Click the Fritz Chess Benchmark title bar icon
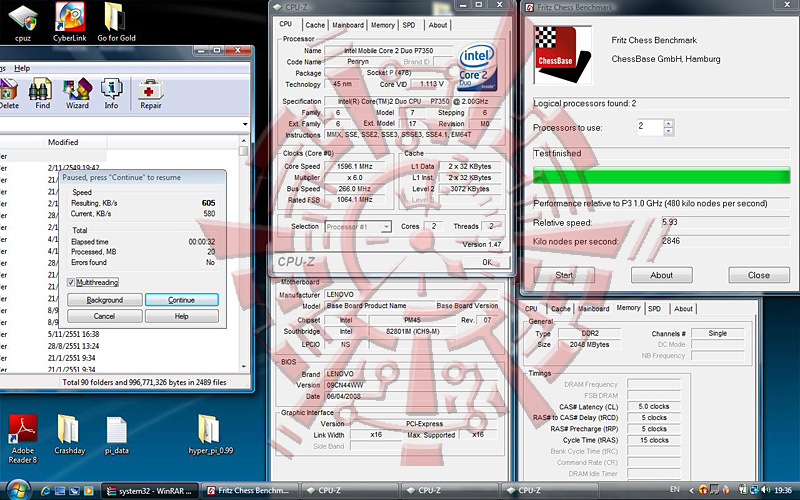800x500 pixels. point(529,7)
